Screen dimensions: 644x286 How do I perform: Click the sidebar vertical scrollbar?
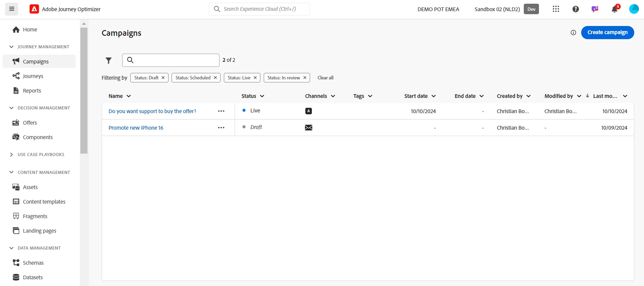pos(84,90)
